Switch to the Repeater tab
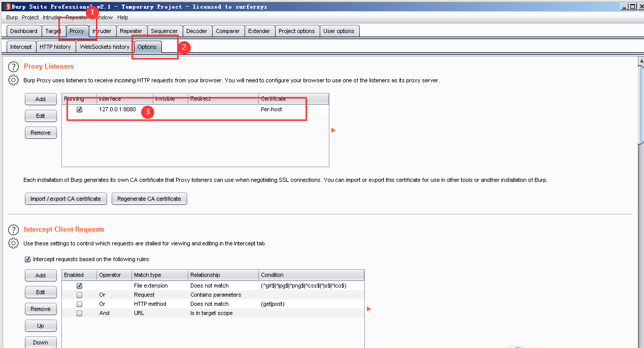Image resolution: width=644 pixels, height=348 pixels. tap(131, 31)
